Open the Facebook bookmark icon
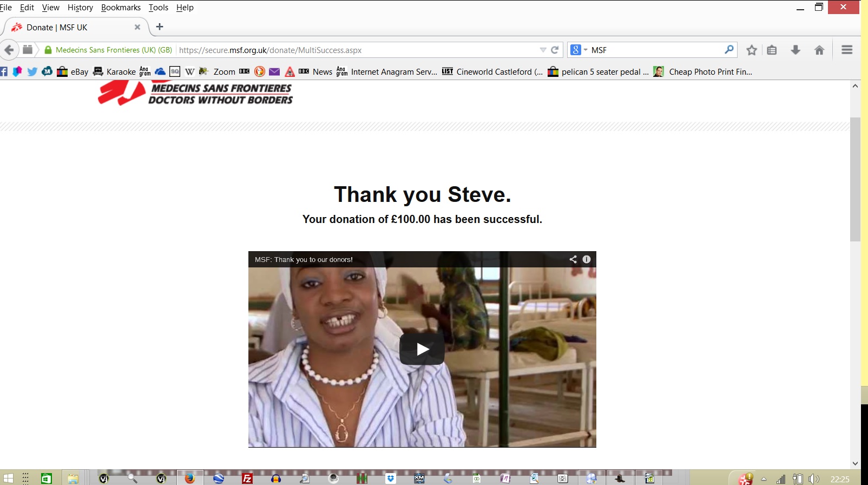Screen dimensions: 868x485 coord(4,71)
